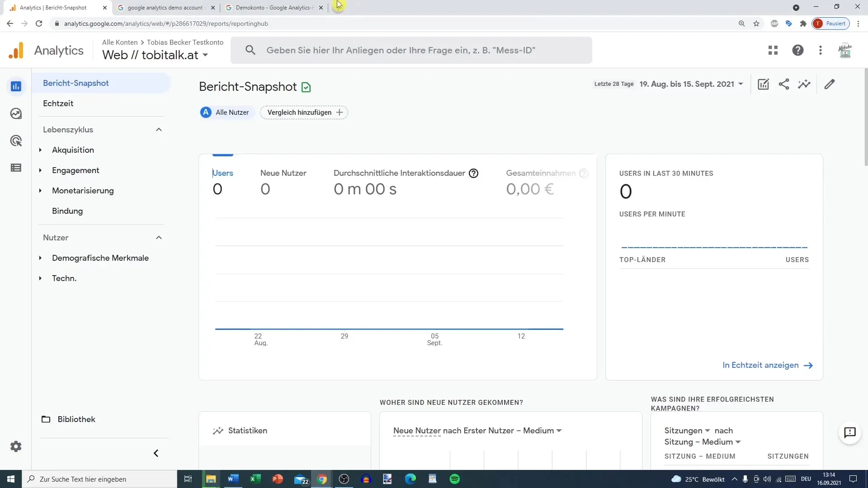This screenshot has width=868, height=488.
Task: Expand the Akquisition section
Action: [x=40, y=150]
